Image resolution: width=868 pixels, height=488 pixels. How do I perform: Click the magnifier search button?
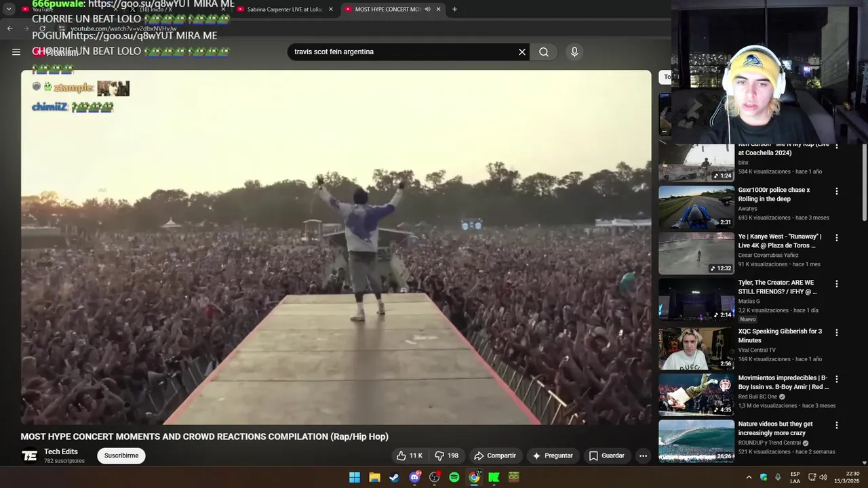point(544,52)
